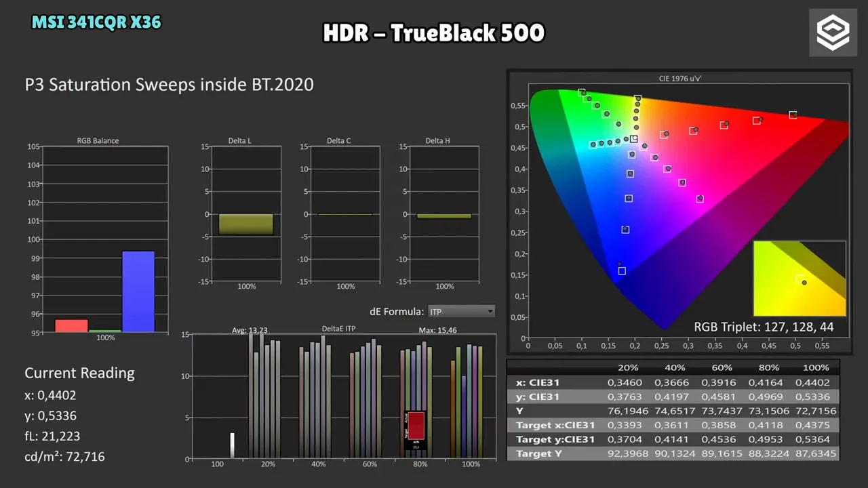Select the Delta L bar at 100%
The height and width of the screenshot is (488, 868).
tap(246, 224)
